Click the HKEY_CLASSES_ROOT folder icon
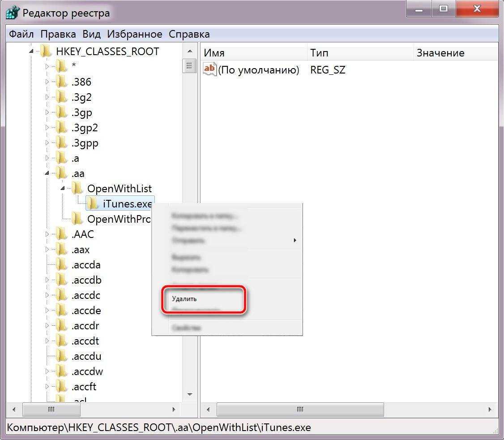 [46, 52]
